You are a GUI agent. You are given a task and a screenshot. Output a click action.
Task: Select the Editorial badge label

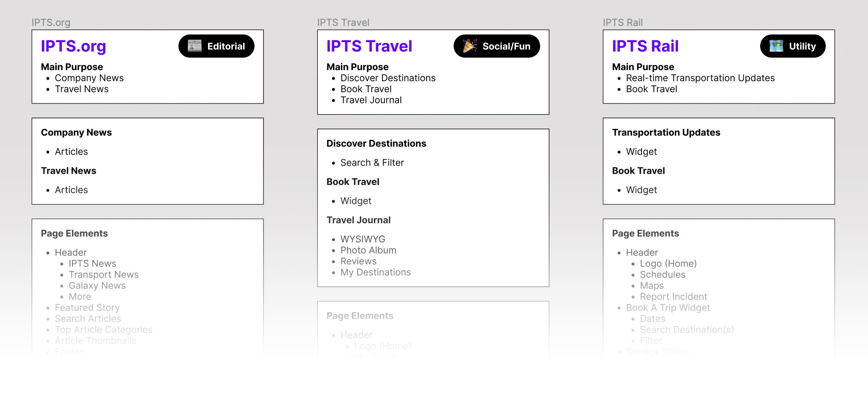[x=226, y=46]
